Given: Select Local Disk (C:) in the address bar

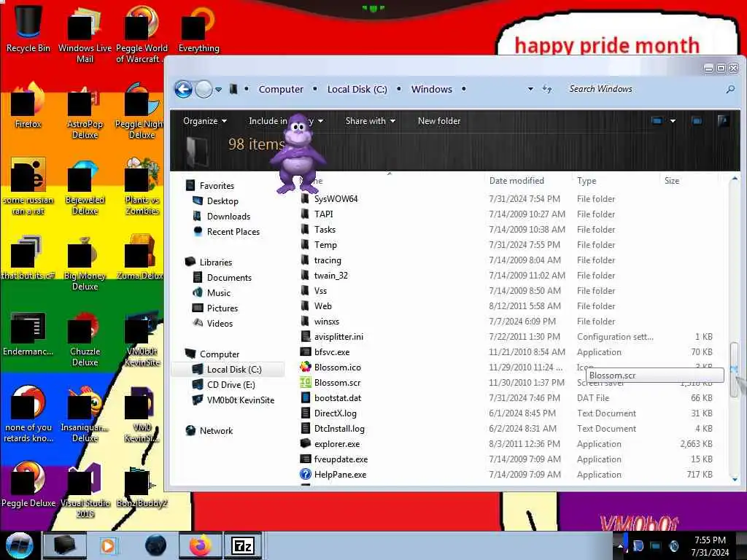Looking at the screenshot, I should tap(357, 89).
